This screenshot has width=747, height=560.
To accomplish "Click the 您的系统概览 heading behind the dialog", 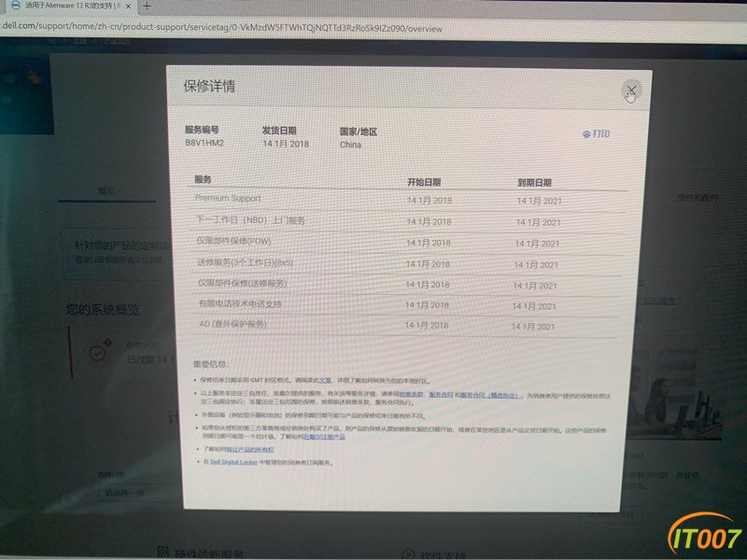I will (x=103, y=310).
